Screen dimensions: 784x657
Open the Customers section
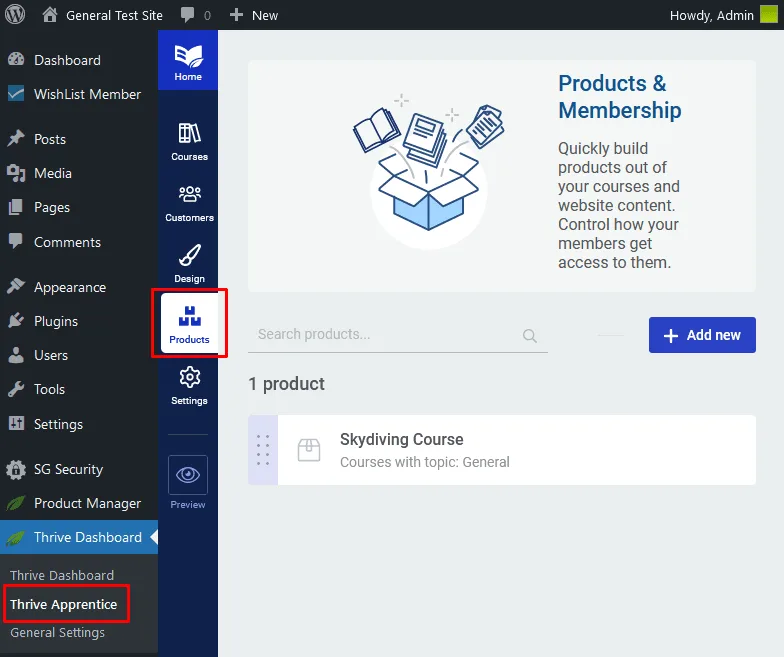189,203
